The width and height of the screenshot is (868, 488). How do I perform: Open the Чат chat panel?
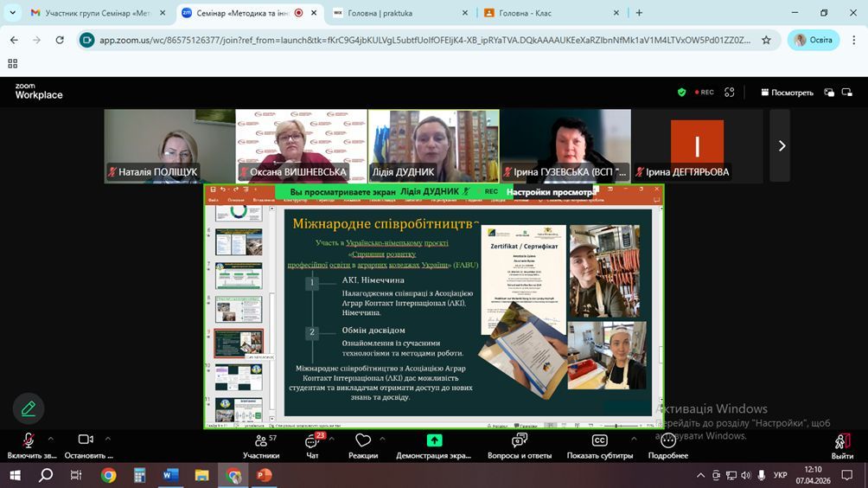tap(312, 446)
